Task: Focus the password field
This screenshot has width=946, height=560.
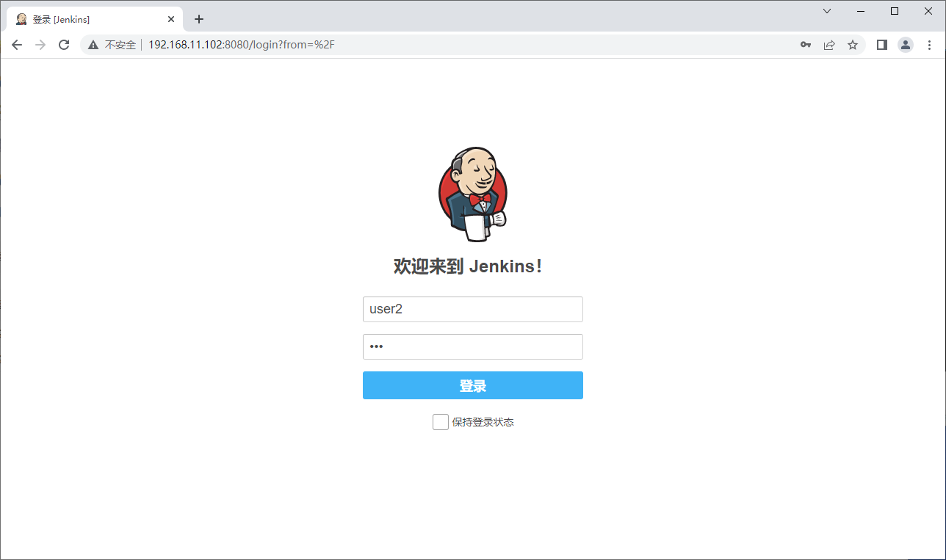Action: [473, 346]
